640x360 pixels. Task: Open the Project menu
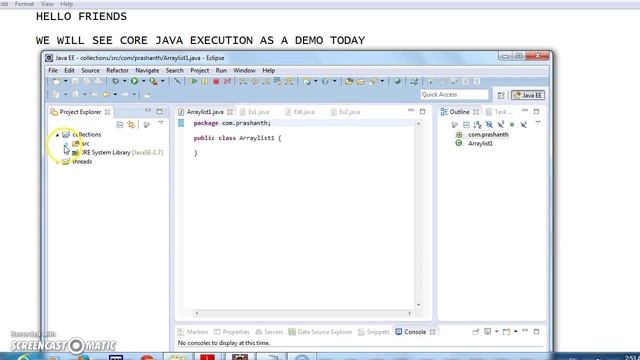click(200, 70)
